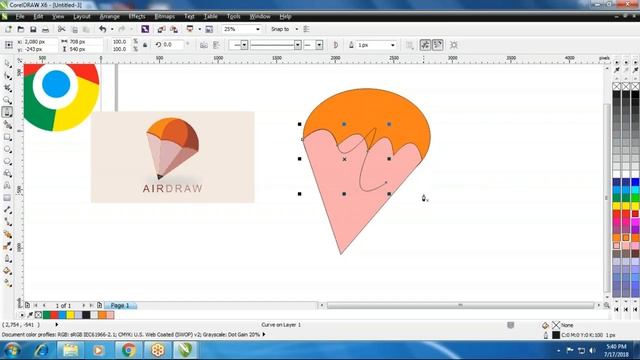640x360 pixels.
Task: Click the Print icon
Action: click(45, 29)
